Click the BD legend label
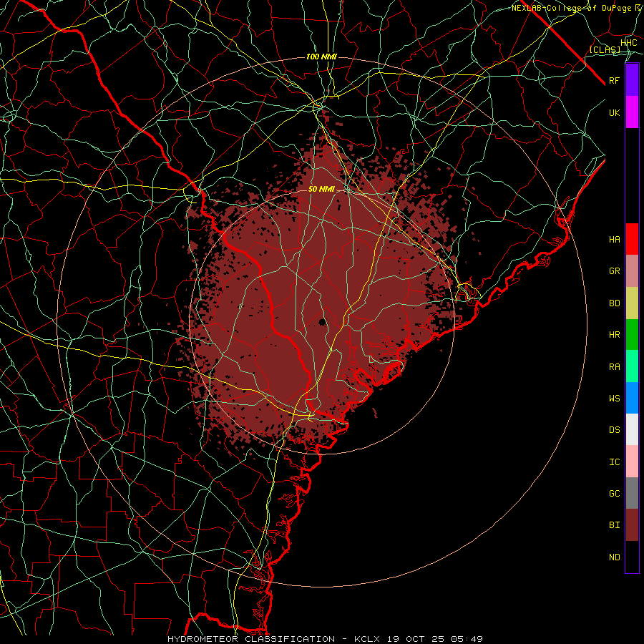 [x=615, y=303]
